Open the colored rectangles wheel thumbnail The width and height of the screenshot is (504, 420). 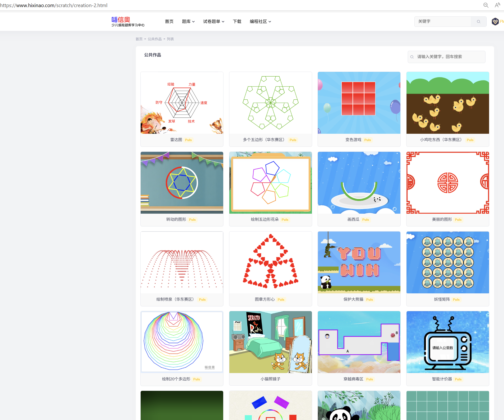point(270,405)
